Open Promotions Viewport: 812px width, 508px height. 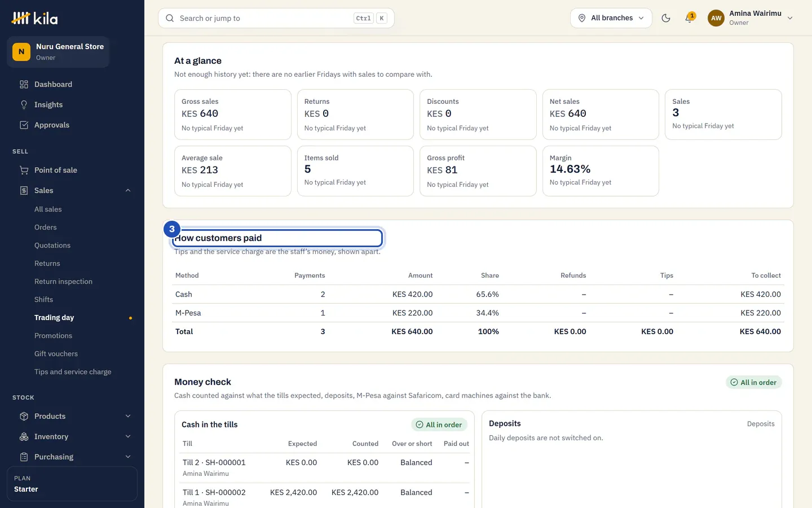53,336
